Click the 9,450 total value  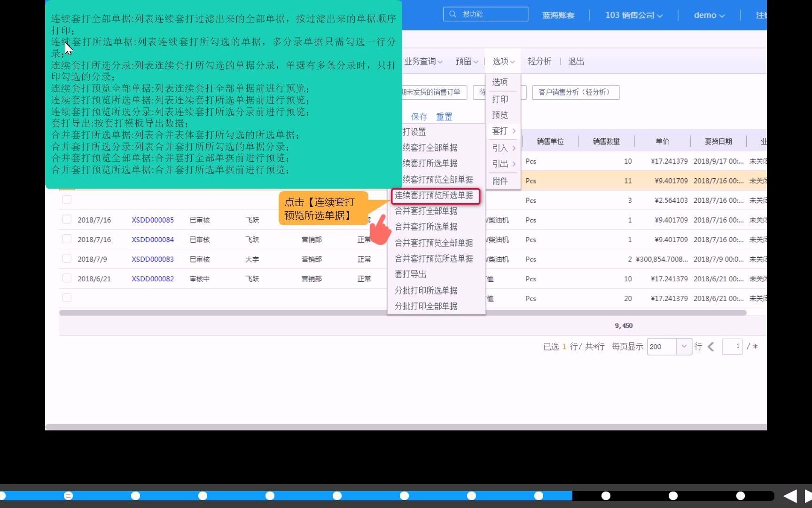(x=624, y=325)
